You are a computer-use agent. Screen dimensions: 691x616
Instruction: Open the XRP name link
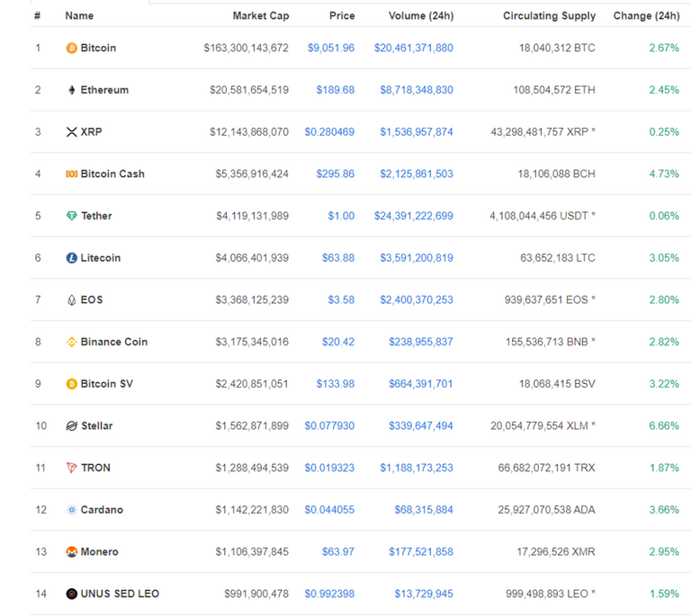point(91,132)
